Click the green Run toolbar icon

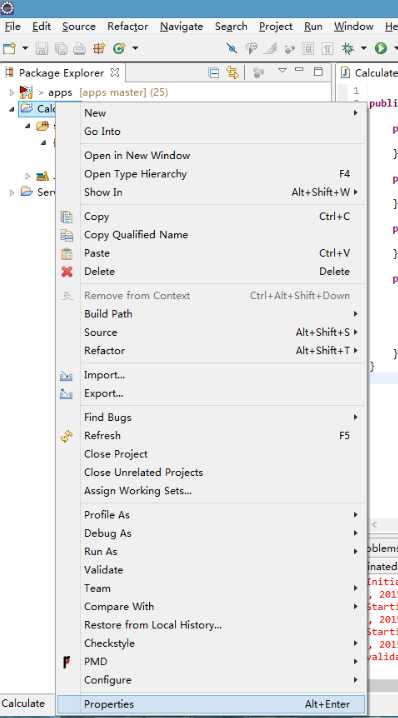click(381, 48)
